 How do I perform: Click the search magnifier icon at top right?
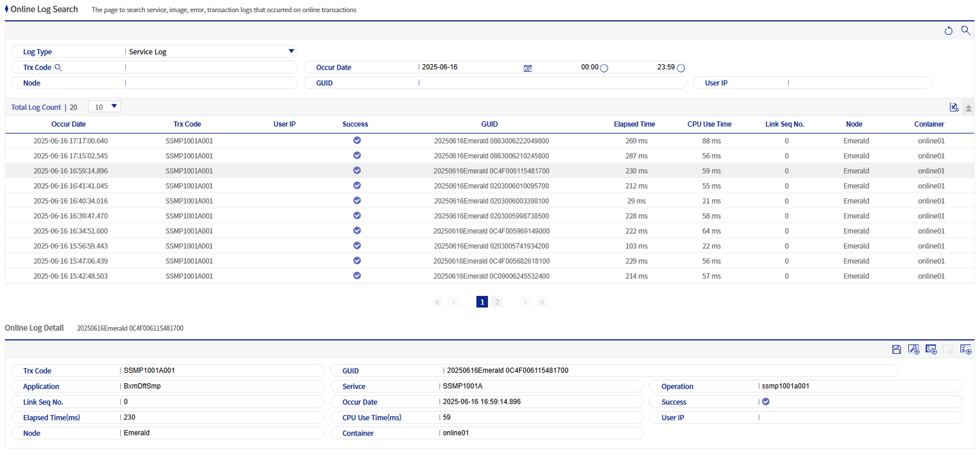(x=966, y=30)
